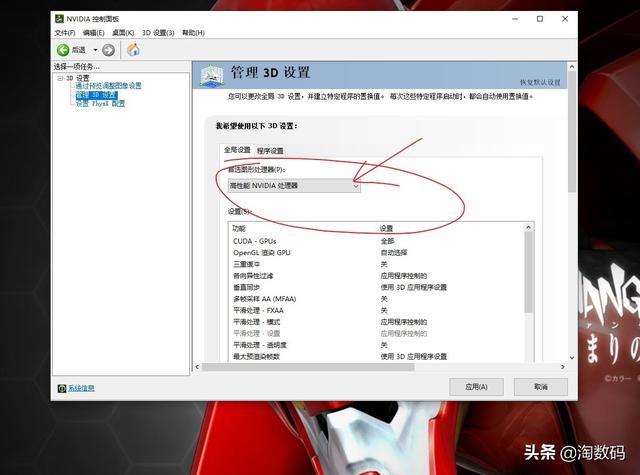640x475 pixels.
Task: Select the 平滑处理 - 模式 row
Action: (378, 322)
